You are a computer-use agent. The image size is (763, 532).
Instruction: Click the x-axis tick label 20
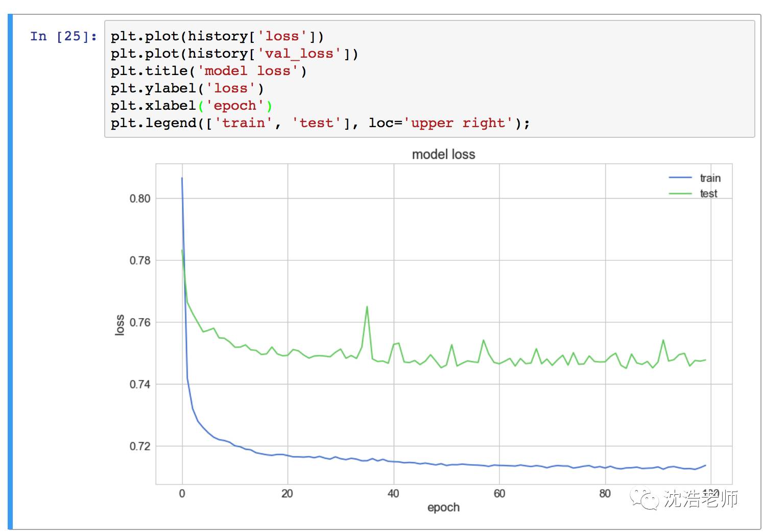(x=287, y=494)
